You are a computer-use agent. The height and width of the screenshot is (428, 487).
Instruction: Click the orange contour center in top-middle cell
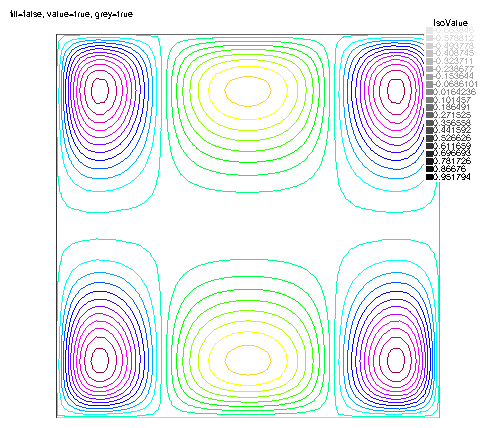click(x=247, y=91)
